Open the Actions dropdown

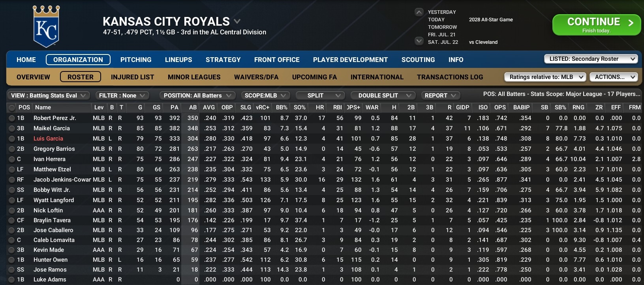pyautogui.click(x=614, y=77)
